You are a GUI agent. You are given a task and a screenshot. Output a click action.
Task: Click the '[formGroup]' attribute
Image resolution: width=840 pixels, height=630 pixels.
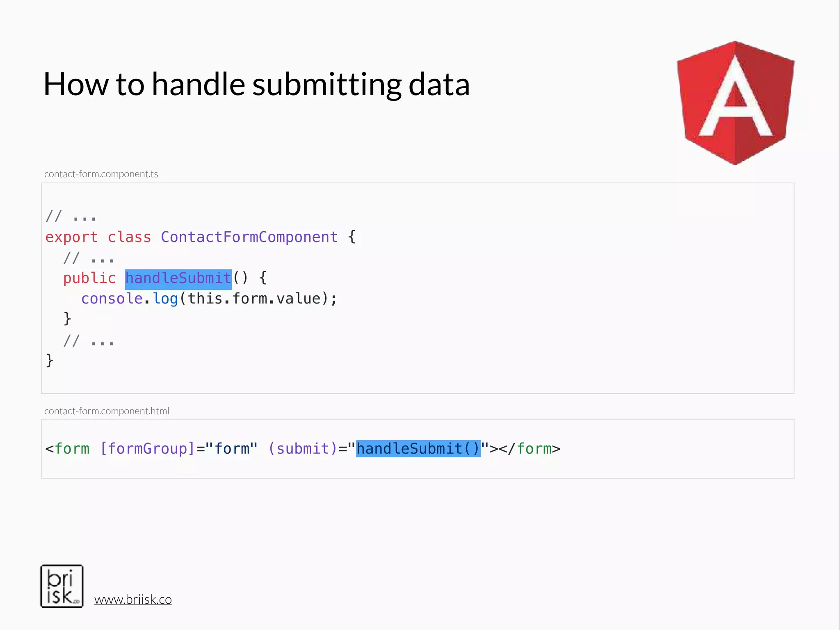click(x=147, y=449)
